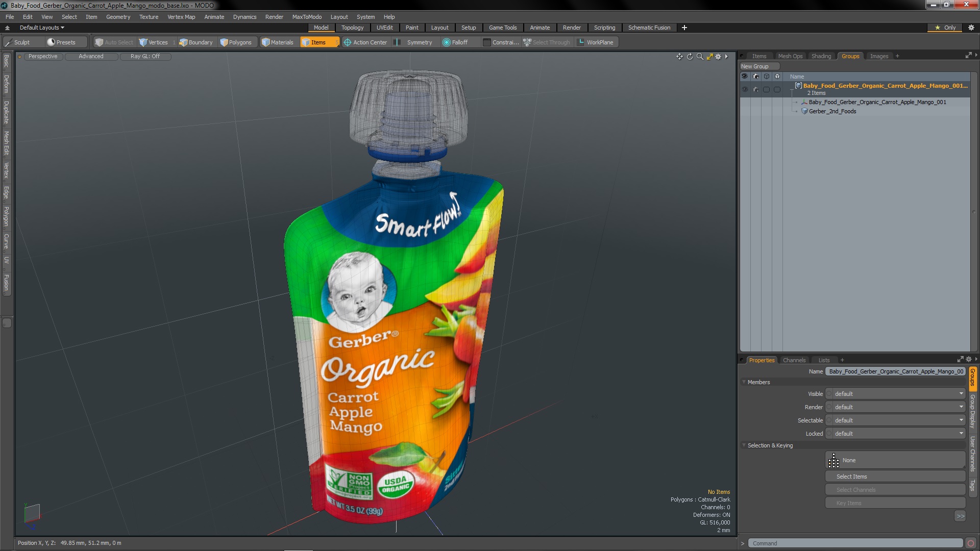The width and height of the screenshot is (980, 551).
Task: Toggle the Only star button
Action: click(945, 28)
